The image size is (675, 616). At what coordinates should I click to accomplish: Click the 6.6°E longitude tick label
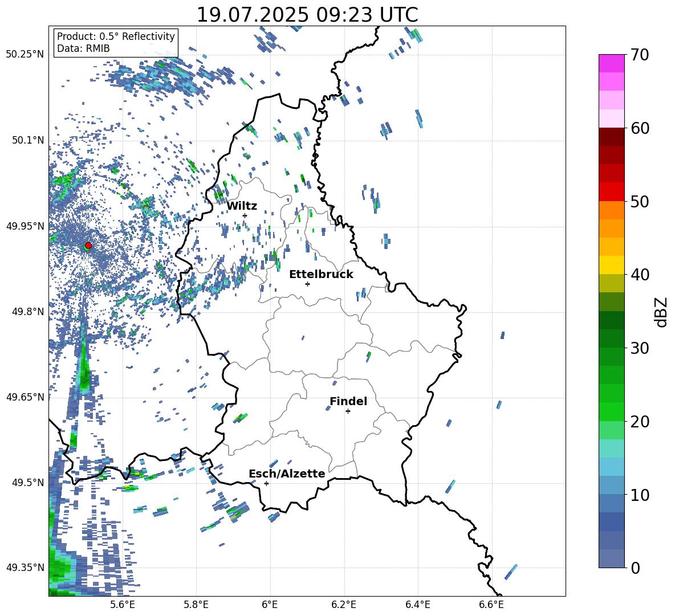point(491,605)
